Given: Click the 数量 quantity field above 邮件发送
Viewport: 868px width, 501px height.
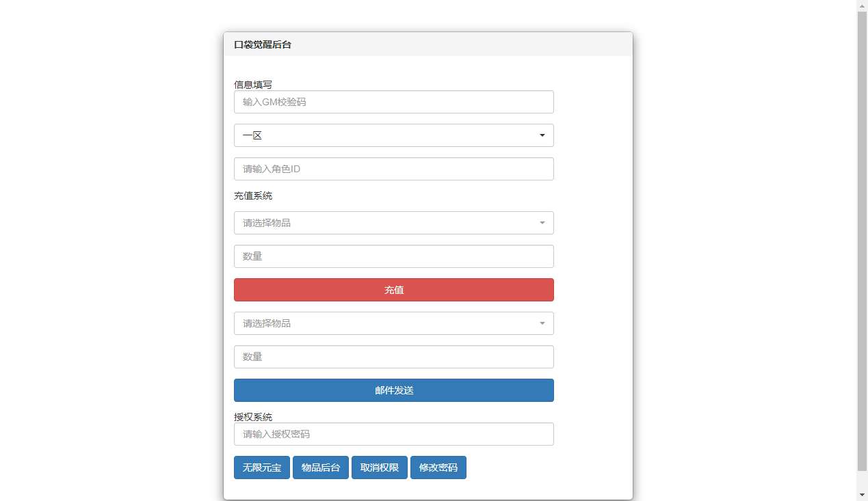Looking at the screenshot, I should [x=394, y=357].
